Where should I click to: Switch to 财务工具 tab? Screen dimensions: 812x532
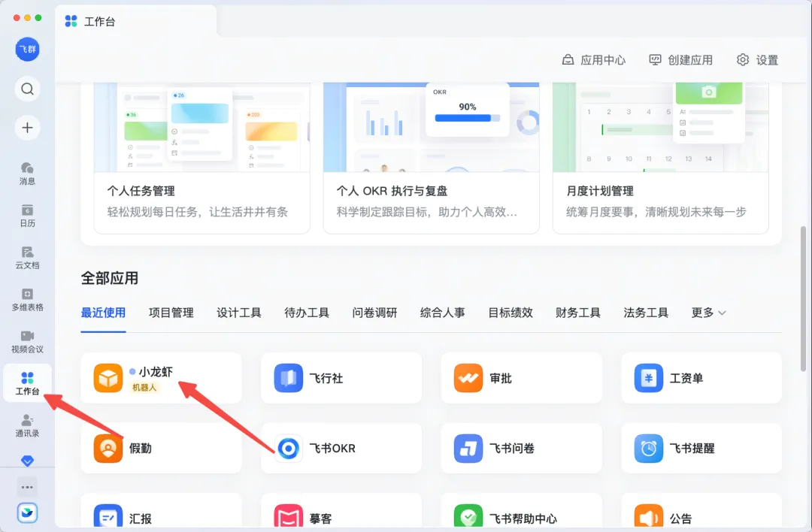(578, 313)
